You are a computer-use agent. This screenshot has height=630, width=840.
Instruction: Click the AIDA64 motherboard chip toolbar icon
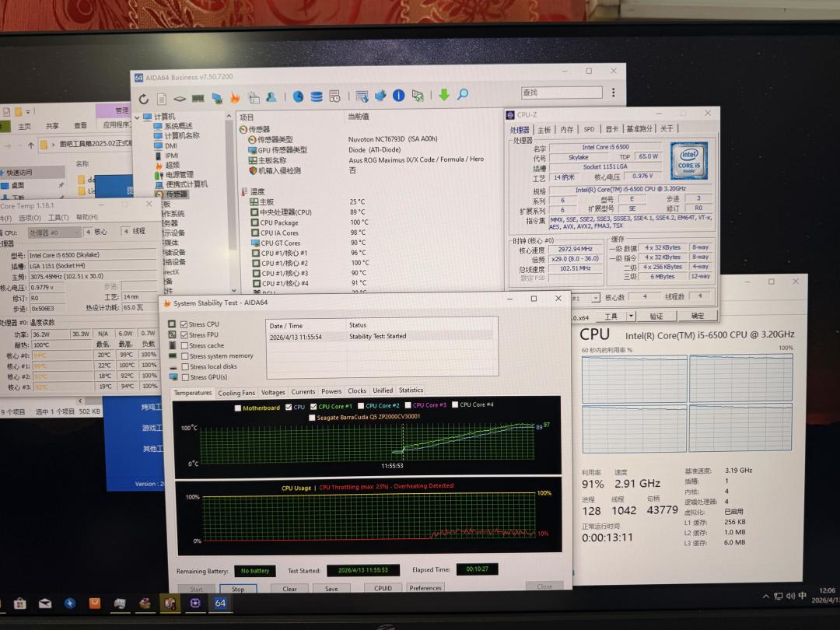(180, 99)
